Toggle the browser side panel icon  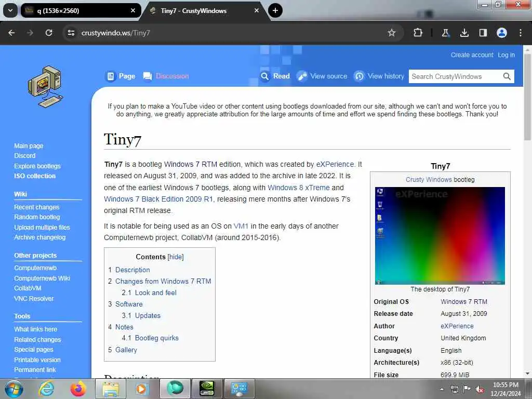click(483, 33)
